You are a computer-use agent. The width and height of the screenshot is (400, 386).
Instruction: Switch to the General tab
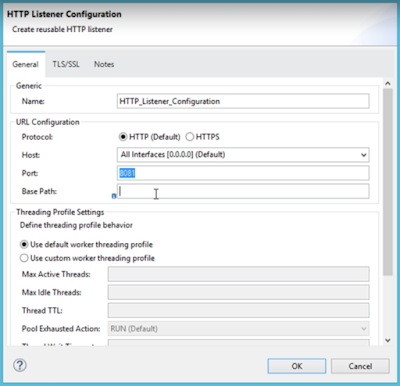[x=25, y=64]
